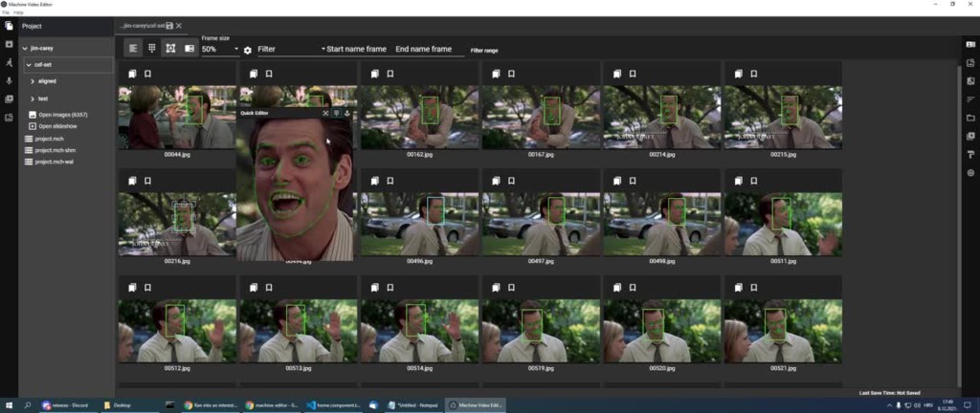
Task: Open the folder icon in right sidebar
Action: (x=970, y=118)
